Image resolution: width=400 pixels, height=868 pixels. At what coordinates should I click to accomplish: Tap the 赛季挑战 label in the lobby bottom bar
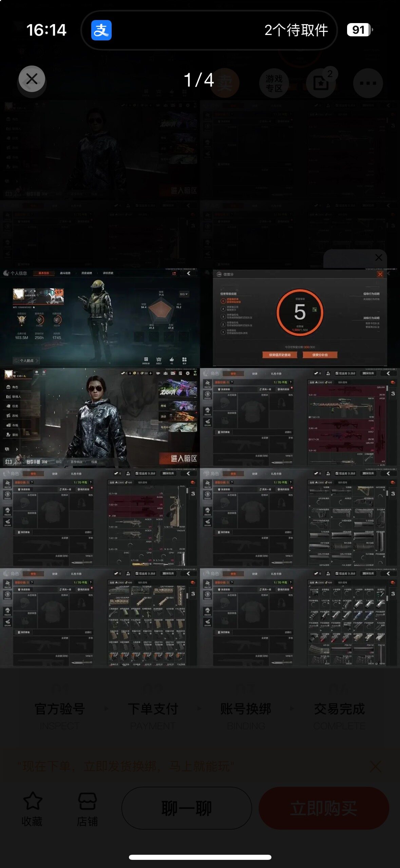[76, 462]
